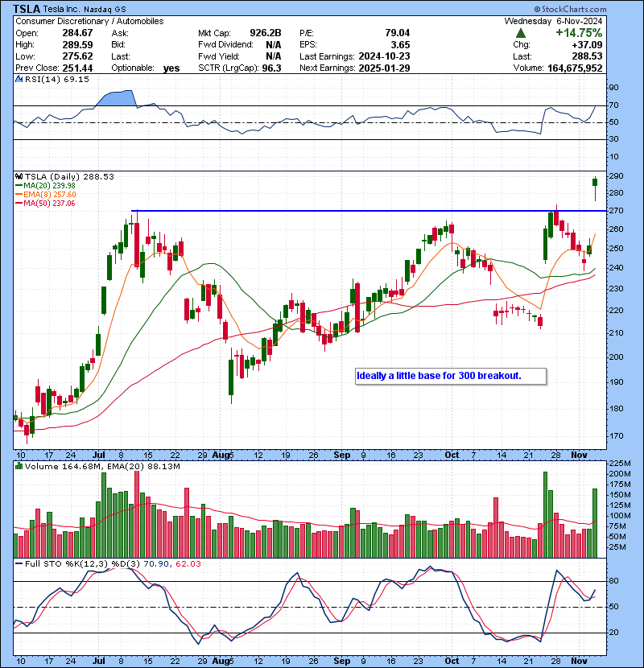Click the SCTR (LrgCap) value 96.3
Image resolution: width=644 pixels, height=668 pixels.
(272, 68)
